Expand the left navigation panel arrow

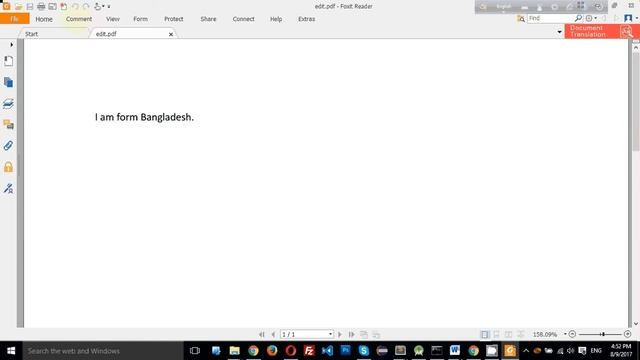click(x=11, y=44)
